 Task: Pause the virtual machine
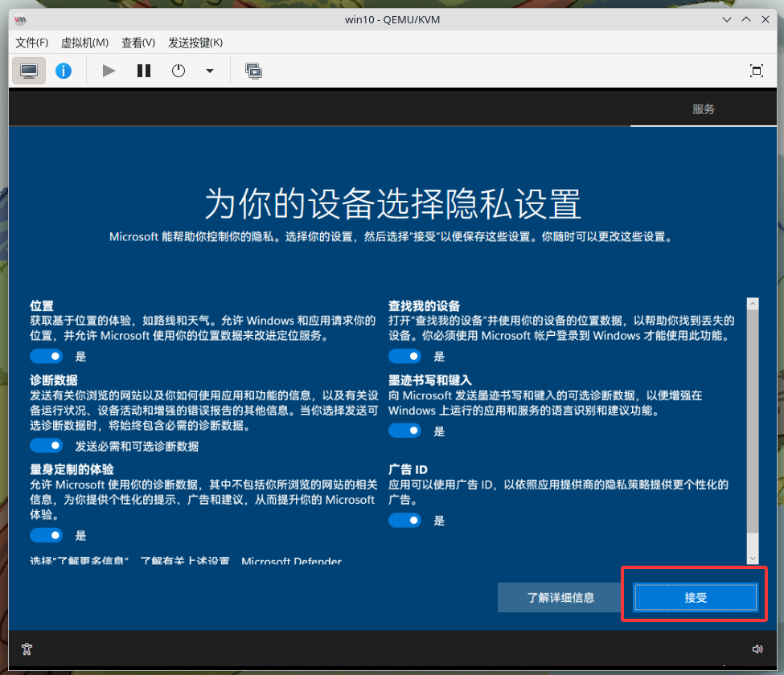pyautogui.click(x=144, y=71)
